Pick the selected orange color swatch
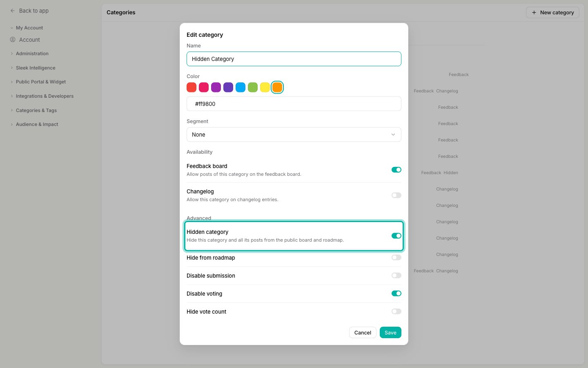The image size is (588, 368). [277, 87]
